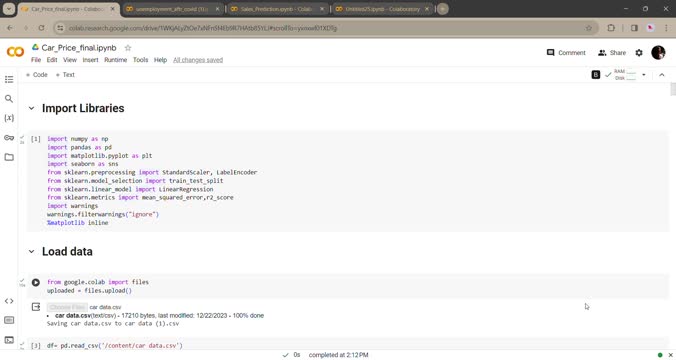Collapse the header with up chevron
Image resolution: width=676 pixels, height=360 pixels.
662,75
